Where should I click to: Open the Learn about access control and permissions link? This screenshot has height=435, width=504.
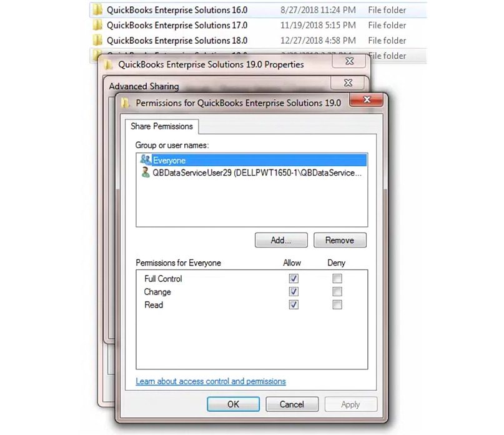(210, 381)
